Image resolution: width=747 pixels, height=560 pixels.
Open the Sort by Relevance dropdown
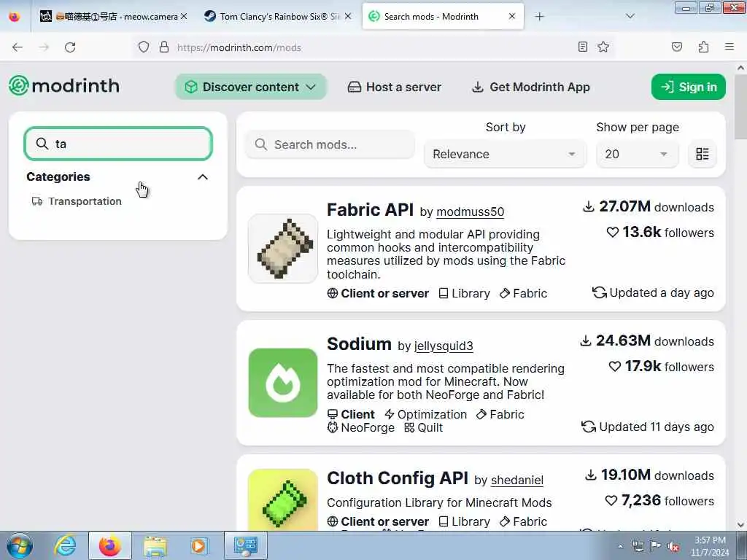[505, 154]
